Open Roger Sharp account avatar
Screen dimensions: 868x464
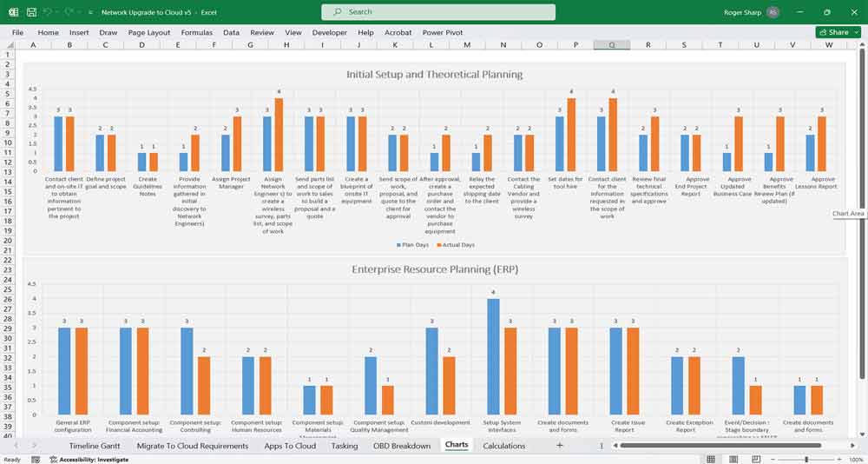(x=773, y=12)
